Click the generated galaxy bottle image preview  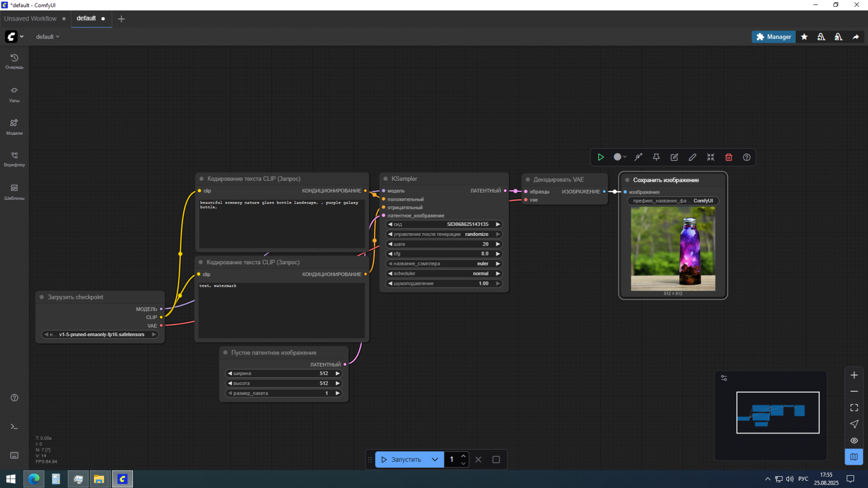673,249
